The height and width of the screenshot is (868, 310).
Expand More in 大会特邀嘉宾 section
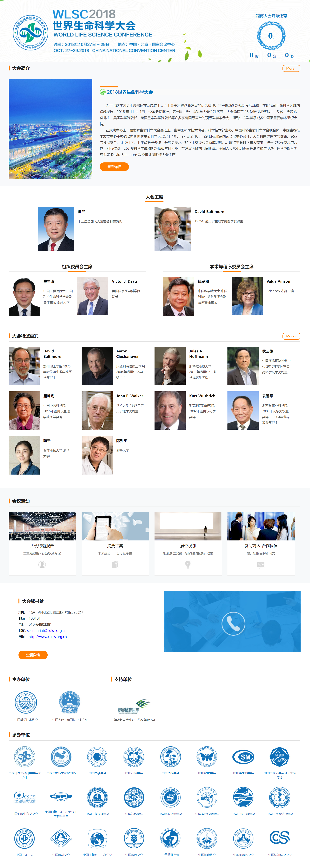pos(291,336)
